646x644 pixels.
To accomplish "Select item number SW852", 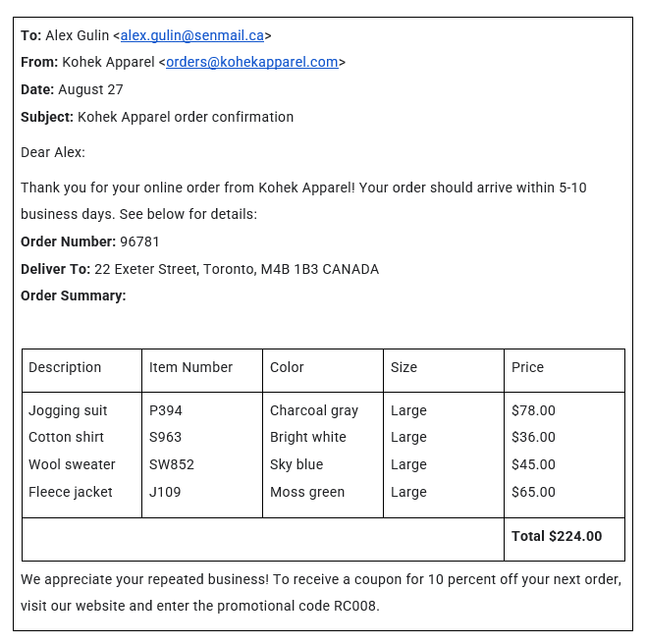I will point(172,464).
